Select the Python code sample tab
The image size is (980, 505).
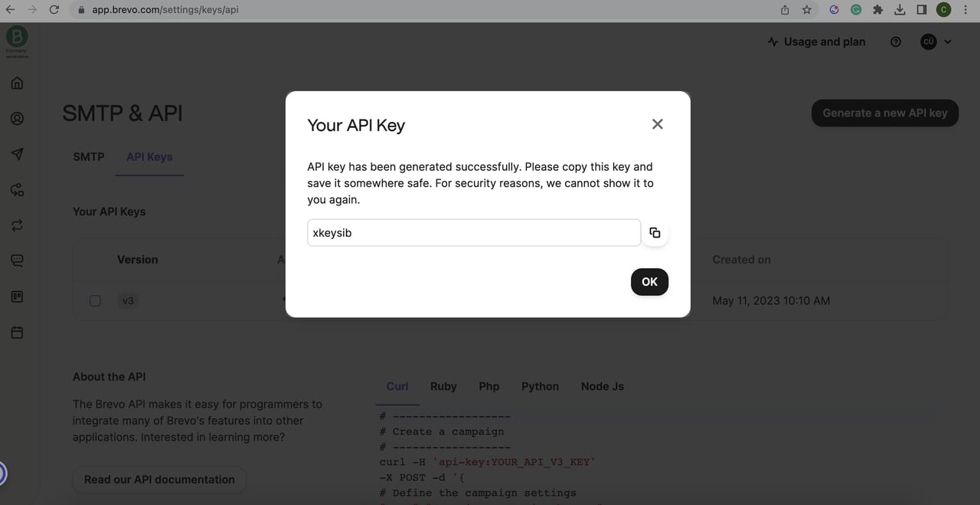tap(540, 386)
